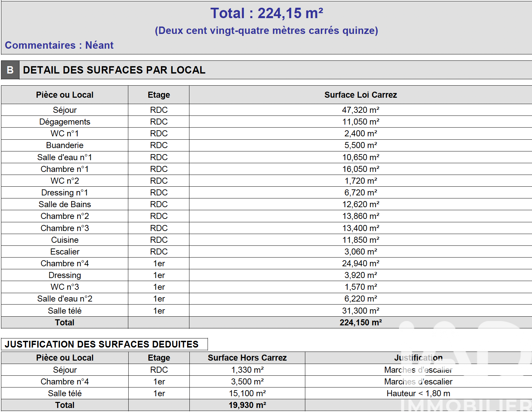Click the "DETAIL DES SURFACES PAR LOCAL" heading
The height and width of the screenshot is (413, 532).
tap(114, 70)
